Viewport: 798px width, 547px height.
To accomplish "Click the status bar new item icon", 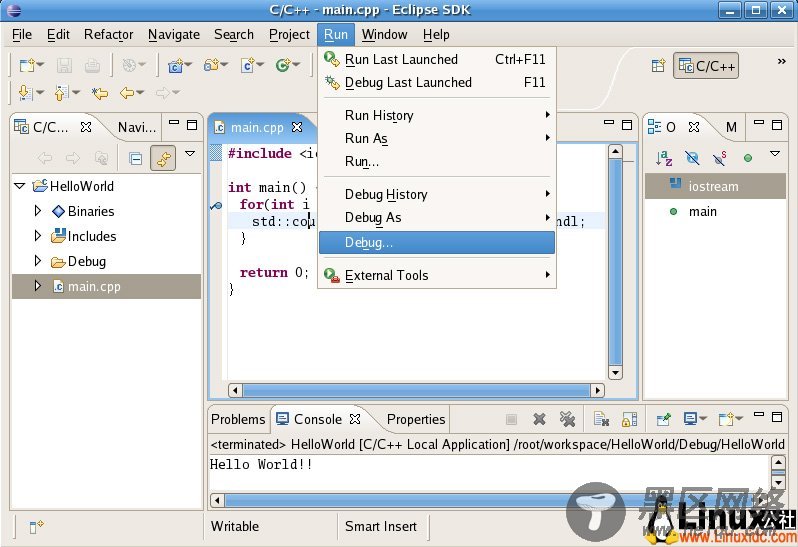I will 36,527.
